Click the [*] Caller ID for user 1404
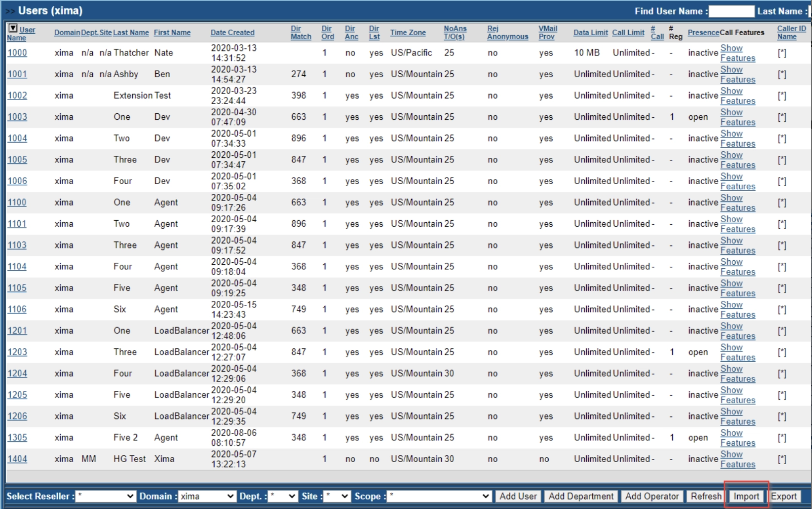Image resolution: width=812 pixels, height=509 pixels. pos(782,459)
